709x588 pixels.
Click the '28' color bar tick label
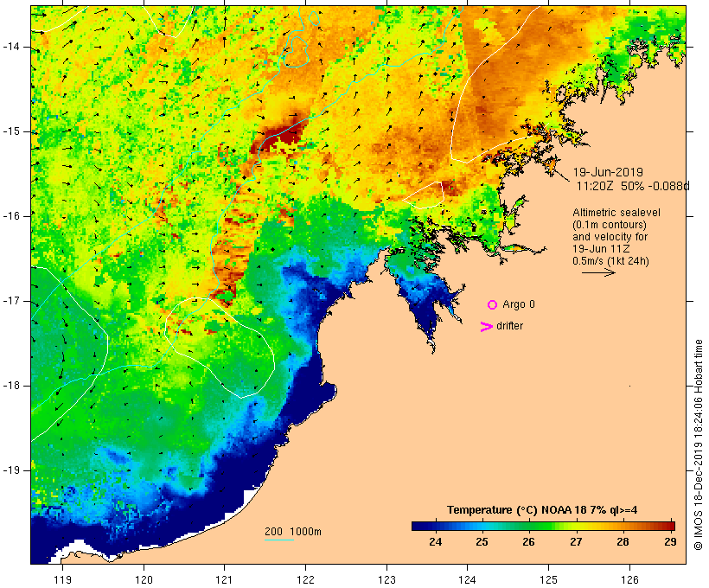click(623, 541)
